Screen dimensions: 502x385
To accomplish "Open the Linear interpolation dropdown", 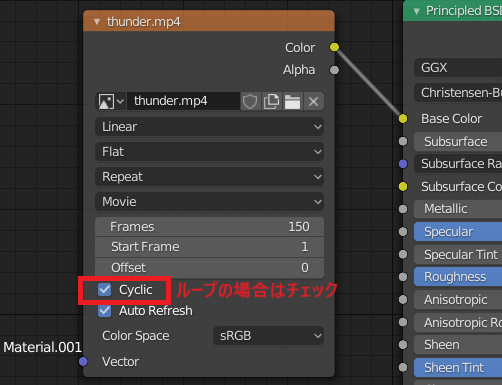I will (209, 127).
